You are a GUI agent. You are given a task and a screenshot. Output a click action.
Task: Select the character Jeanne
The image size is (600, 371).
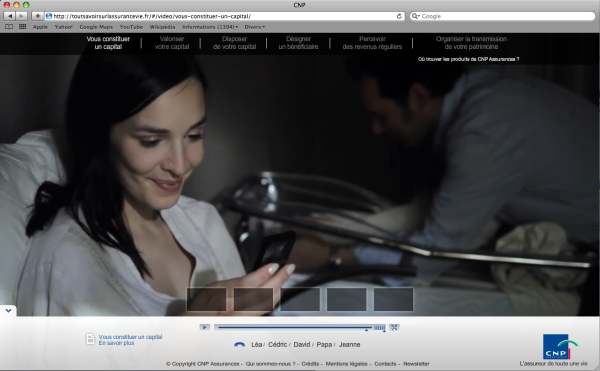[349, 345]
